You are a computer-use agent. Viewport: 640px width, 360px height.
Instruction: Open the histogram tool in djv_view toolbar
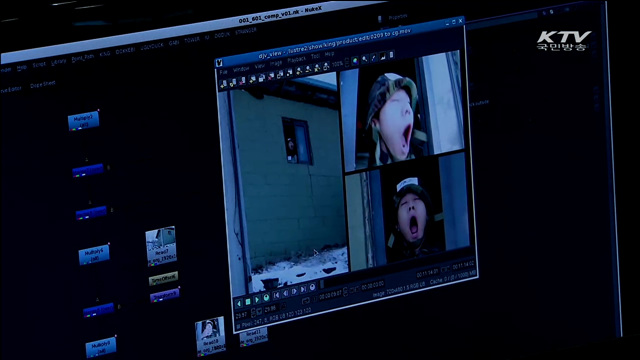pyautogui.click(x=382, y=57)
